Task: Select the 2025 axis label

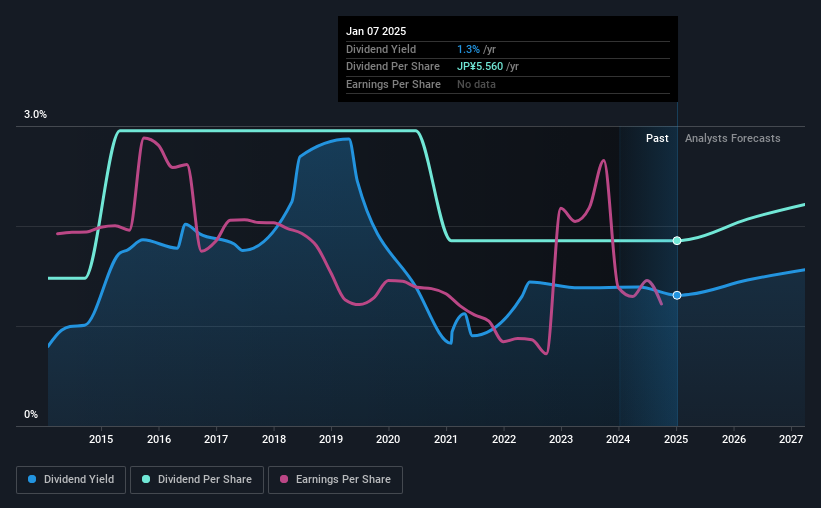Action: (x=676, y=439)
